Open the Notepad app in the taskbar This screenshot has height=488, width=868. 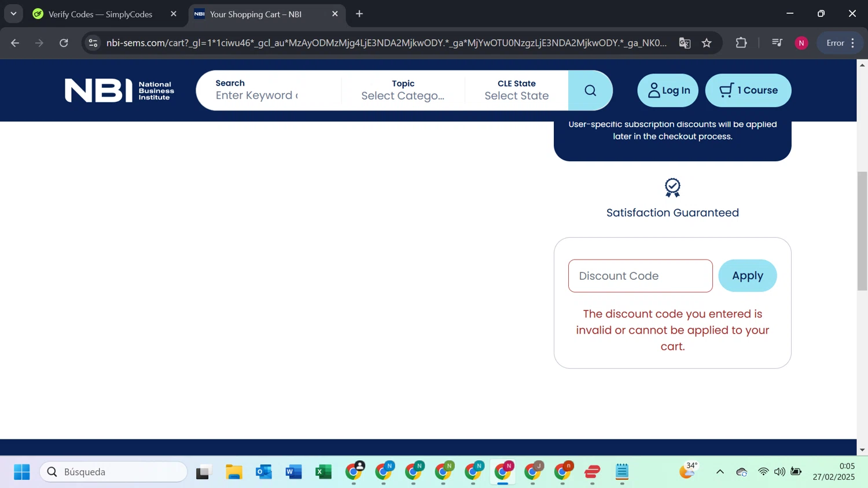[622, 472]
